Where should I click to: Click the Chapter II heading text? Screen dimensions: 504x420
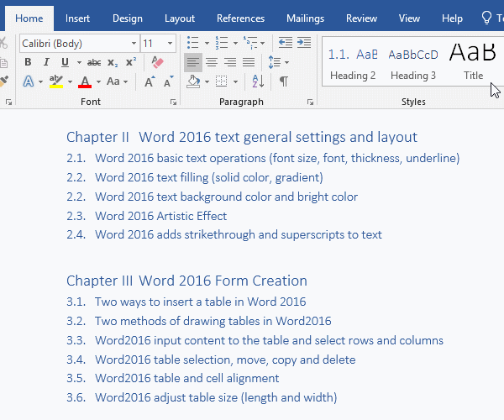(x=242, y=137)
